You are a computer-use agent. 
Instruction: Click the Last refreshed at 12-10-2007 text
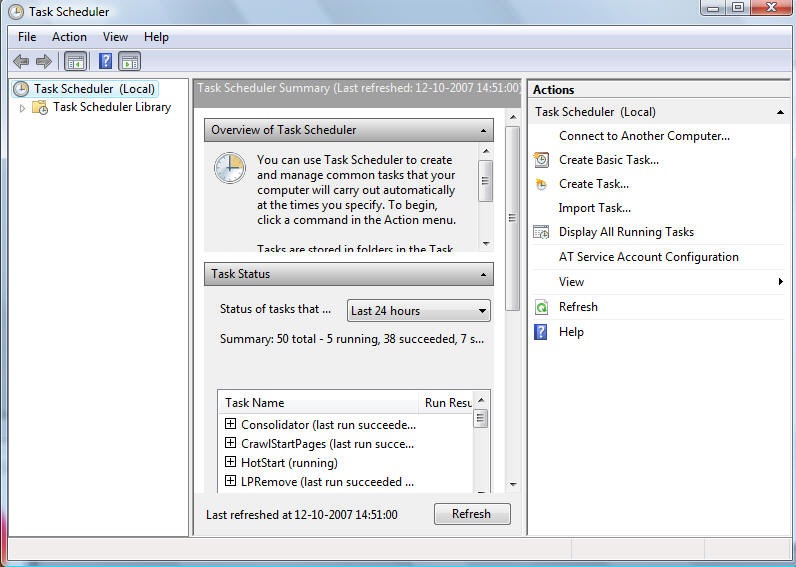tap(302, 515)
